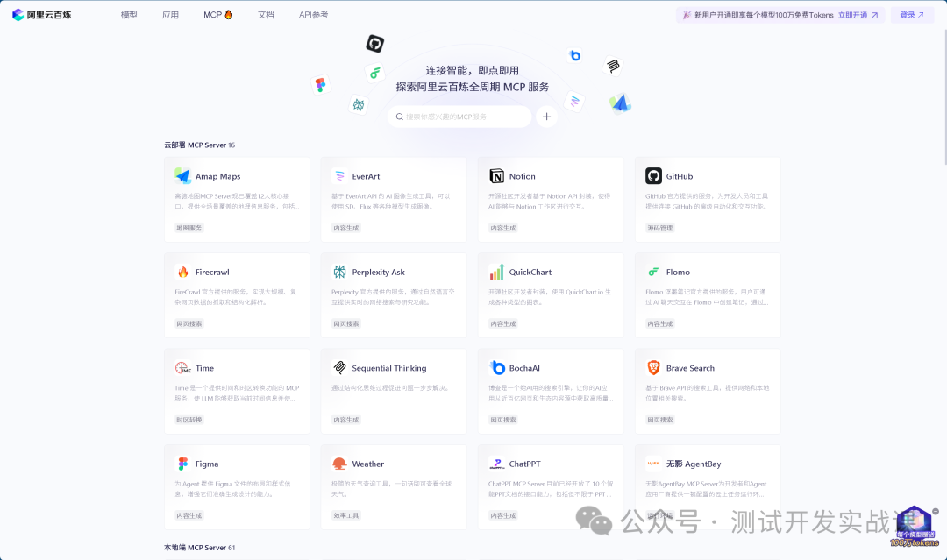Image resolution: width=947 pixels, height=560 pixels.
Task: Click the Perplexity Ask card icon
Action: coord(339,272)
